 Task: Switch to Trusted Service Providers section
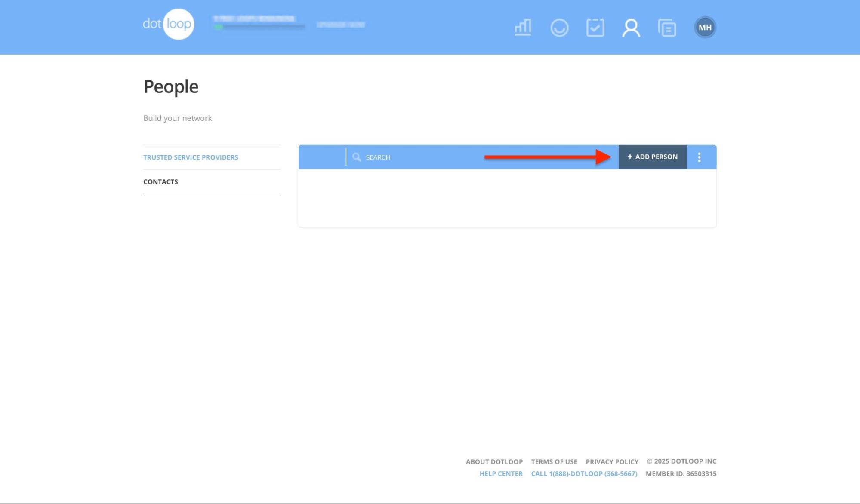tap(191, 157)
